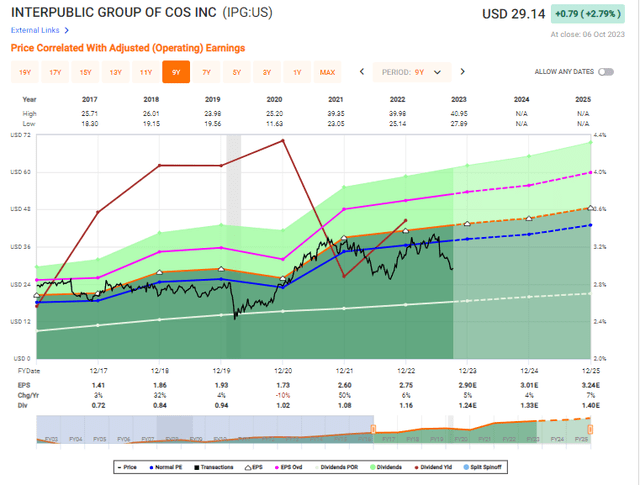Toggle the EPS Ovd legend entry
The image size is (640, 485).
[x=289, y=467]
